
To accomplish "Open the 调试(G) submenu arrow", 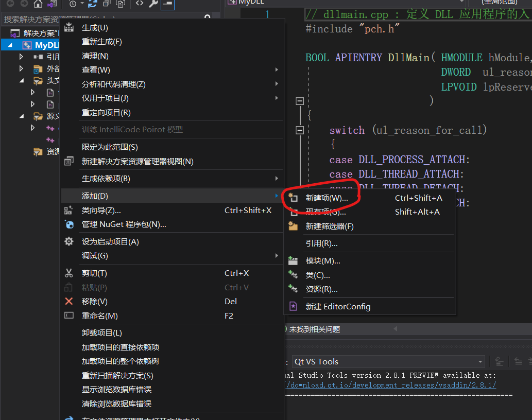I will point(277,256).
